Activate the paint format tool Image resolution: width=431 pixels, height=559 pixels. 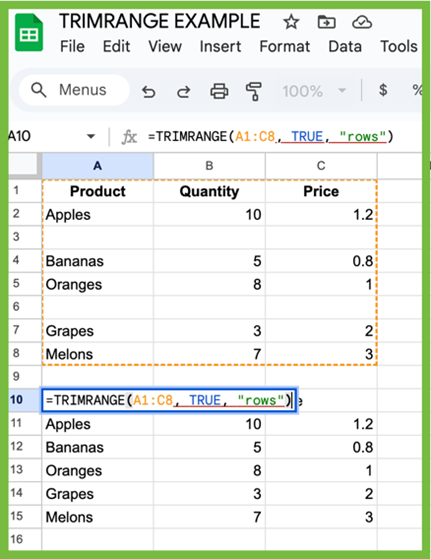click(x=253, y=91)
